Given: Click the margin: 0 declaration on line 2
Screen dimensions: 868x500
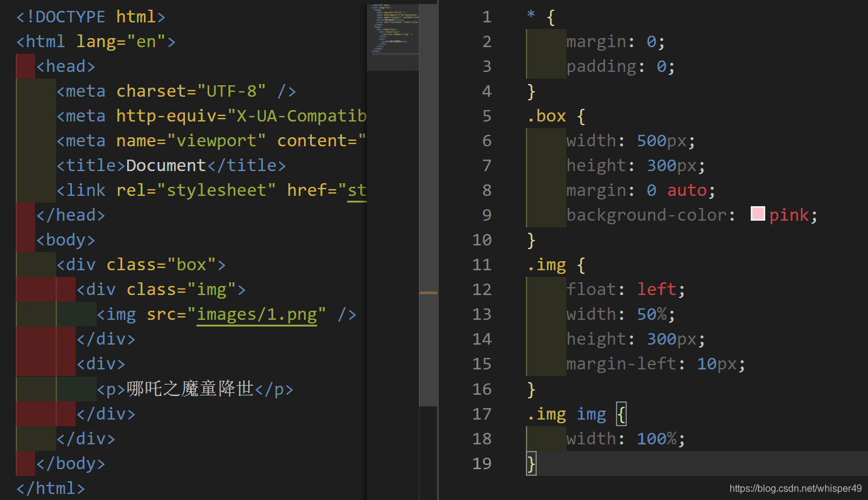Looking at the screenshot, I should coord(616,42).
